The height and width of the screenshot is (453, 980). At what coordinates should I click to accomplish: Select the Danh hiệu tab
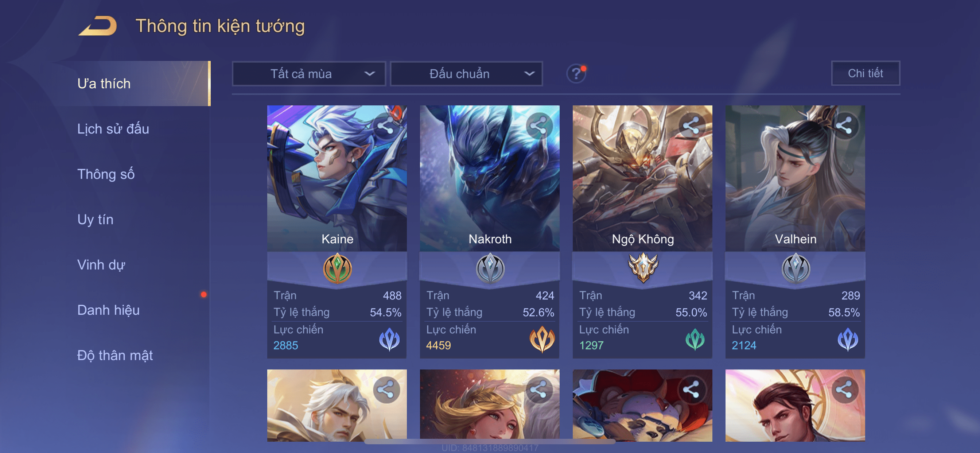108,310
